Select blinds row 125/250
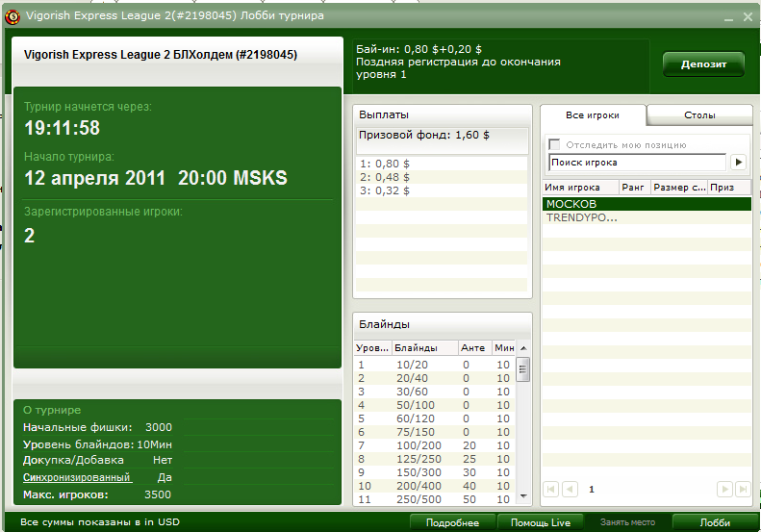 435,459
